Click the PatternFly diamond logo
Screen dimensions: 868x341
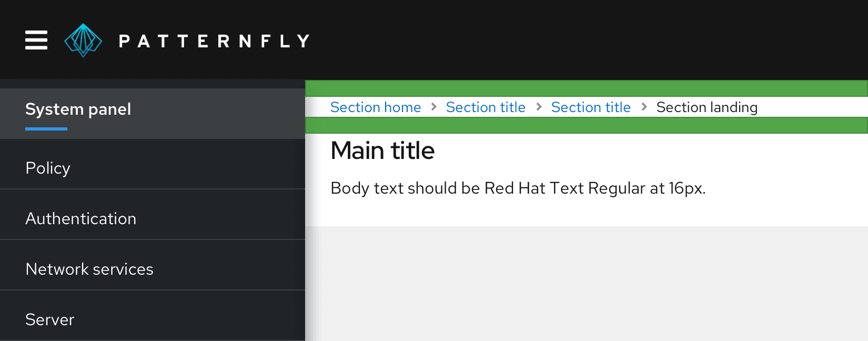click(83, 41)
